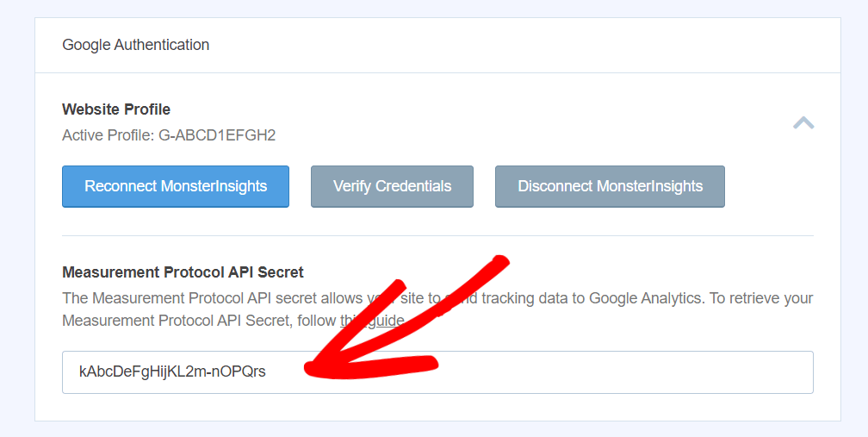Image resolution: width=868 pixels, height=437 pixels.
Task: Select the Website Profile heading
Action: tap(116, 109)
